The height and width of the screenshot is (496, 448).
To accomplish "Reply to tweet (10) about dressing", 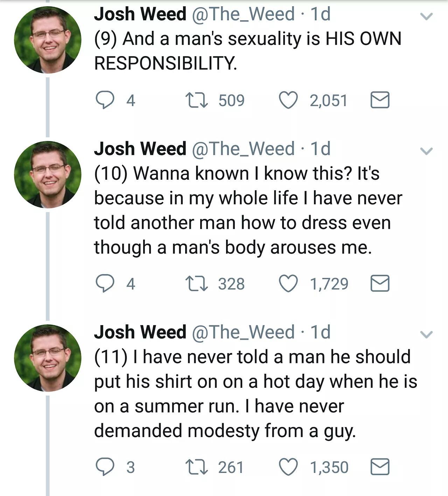I will tap(105, 283).
